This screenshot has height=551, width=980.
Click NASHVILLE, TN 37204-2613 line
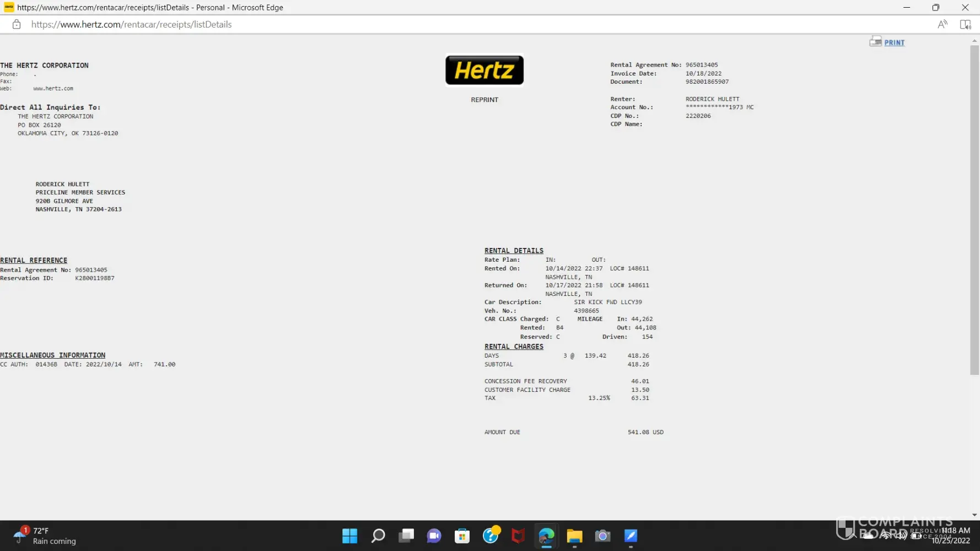[79, 209]
